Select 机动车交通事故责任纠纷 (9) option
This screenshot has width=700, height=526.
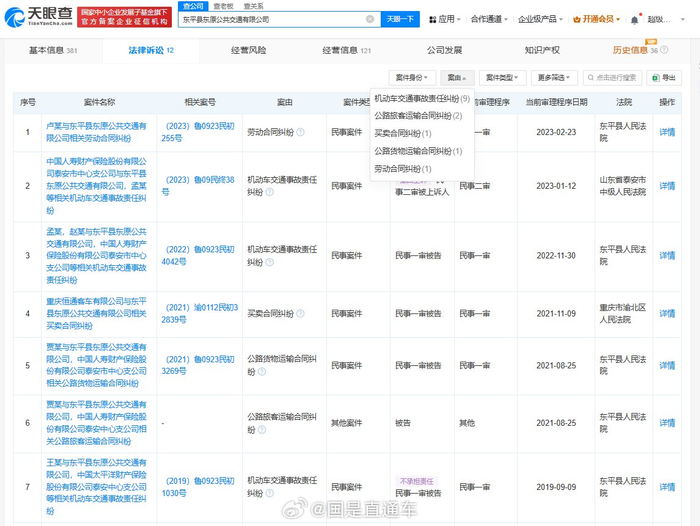pyautogui.click(x=421, y=99)
